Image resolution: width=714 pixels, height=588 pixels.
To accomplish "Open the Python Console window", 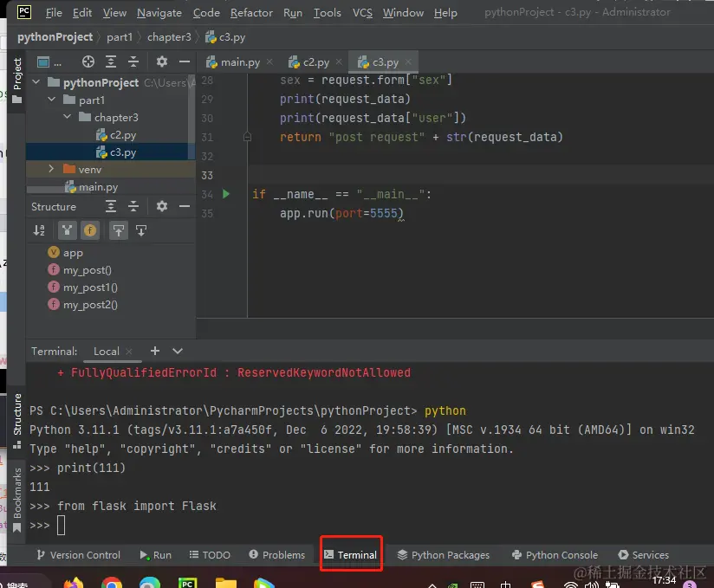I will point(555,555).
